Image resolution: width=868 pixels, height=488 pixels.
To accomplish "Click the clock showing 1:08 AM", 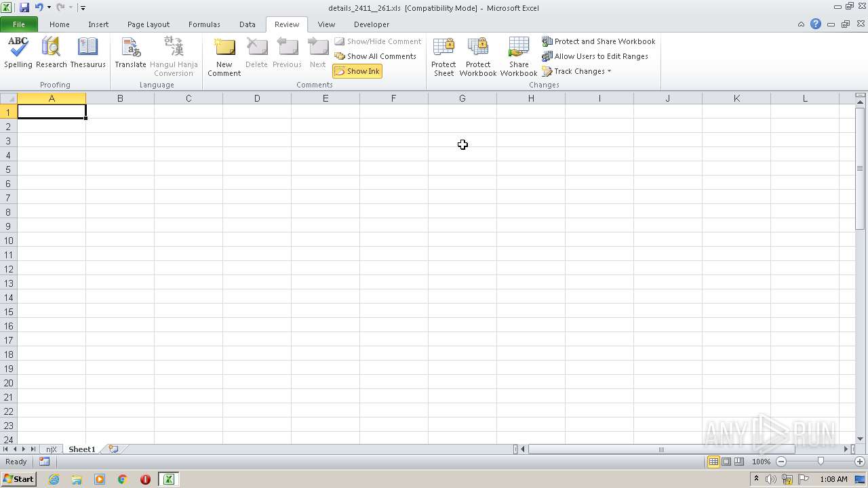I will (x=833, y=479).
